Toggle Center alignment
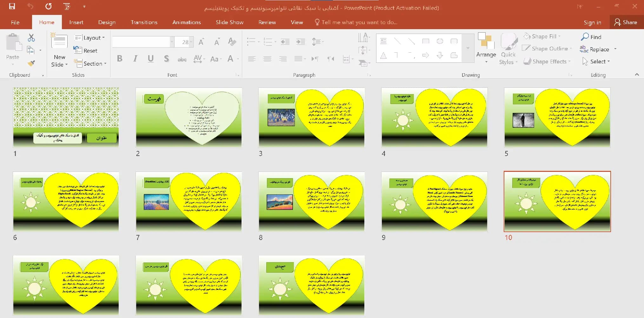The width and height of the screenshot is (644, 318). 267,59
